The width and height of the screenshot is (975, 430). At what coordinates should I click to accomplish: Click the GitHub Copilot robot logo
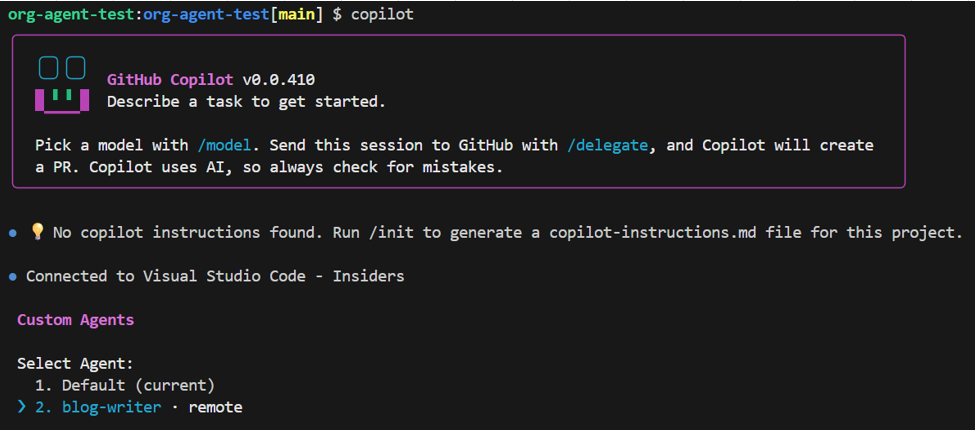pos(61,84)
